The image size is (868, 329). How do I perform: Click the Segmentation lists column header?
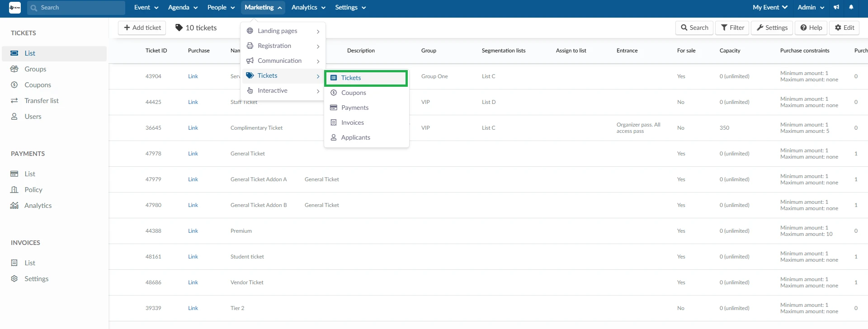pos(504,51)
